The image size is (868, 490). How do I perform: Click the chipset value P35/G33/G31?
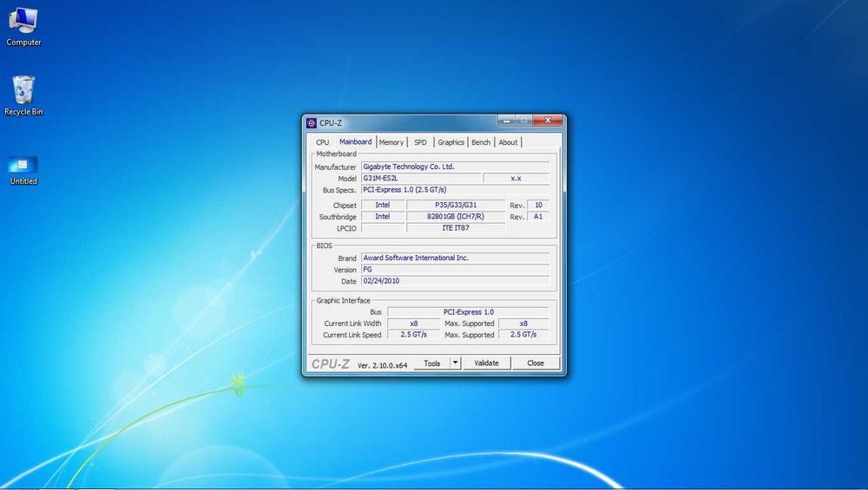coord(456,206)
